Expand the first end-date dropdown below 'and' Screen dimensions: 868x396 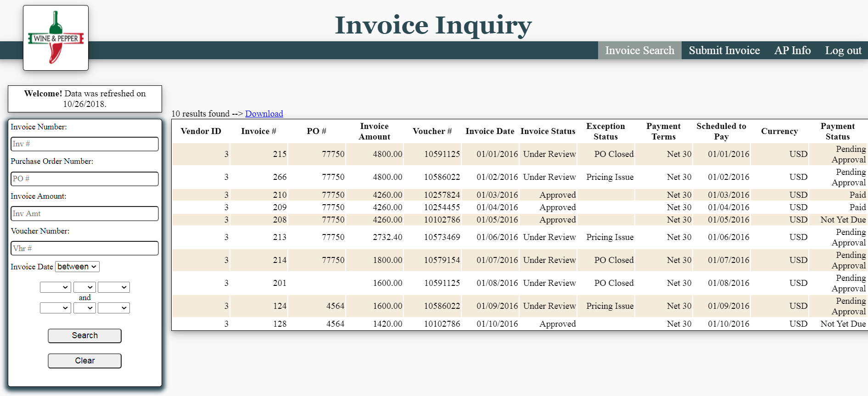[x=55, y=308]
